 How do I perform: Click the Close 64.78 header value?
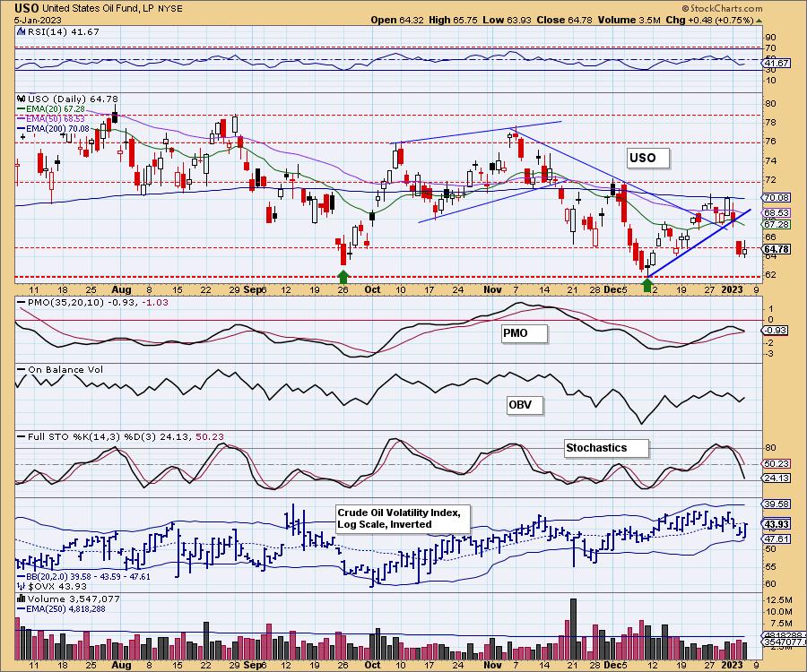[564, 20]
